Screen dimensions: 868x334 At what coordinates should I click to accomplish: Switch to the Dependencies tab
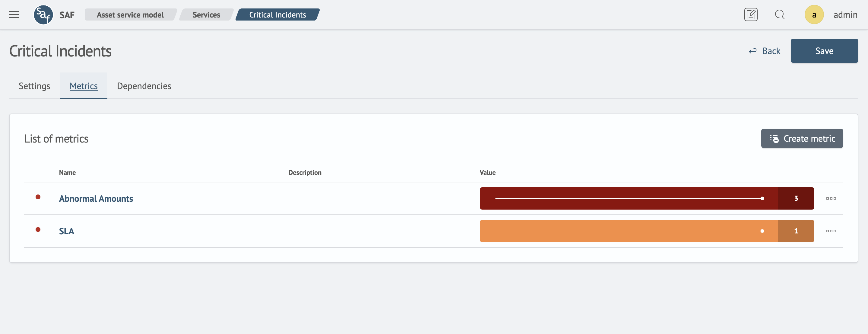tap(144, 86)
